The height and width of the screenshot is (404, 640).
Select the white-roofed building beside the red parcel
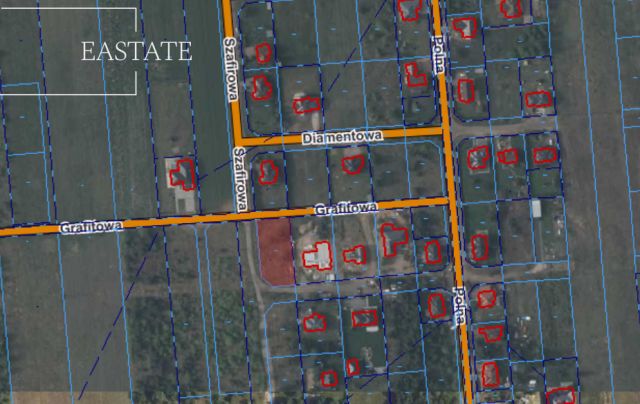(x=318, y=256)
